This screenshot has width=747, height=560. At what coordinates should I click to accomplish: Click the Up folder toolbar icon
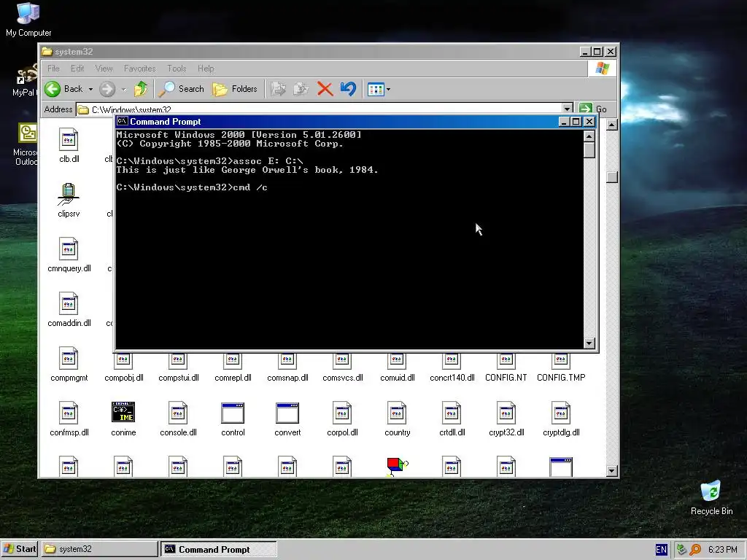pyautogui.click(x=141, y=89)
